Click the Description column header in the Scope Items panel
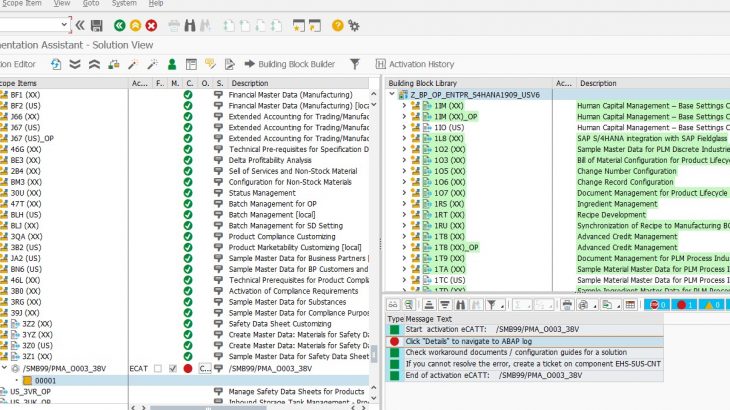Screen dimensions: 730x410 click(250, 83)
